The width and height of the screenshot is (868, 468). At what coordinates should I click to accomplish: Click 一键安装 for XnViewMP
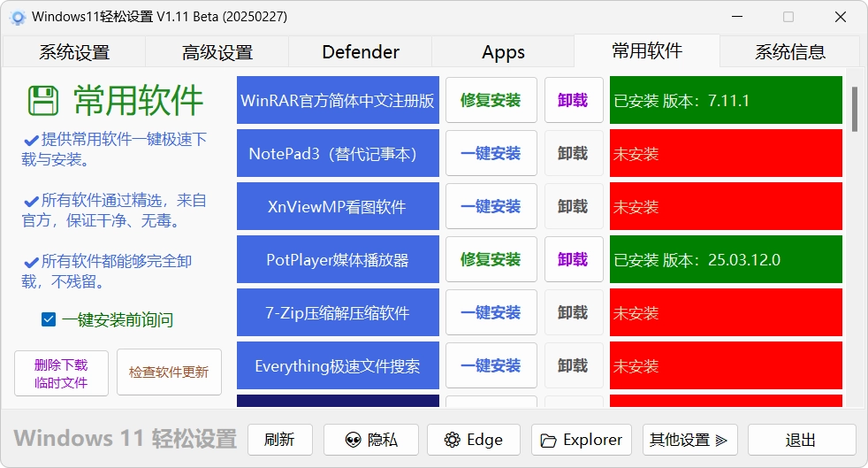(491, 207)
